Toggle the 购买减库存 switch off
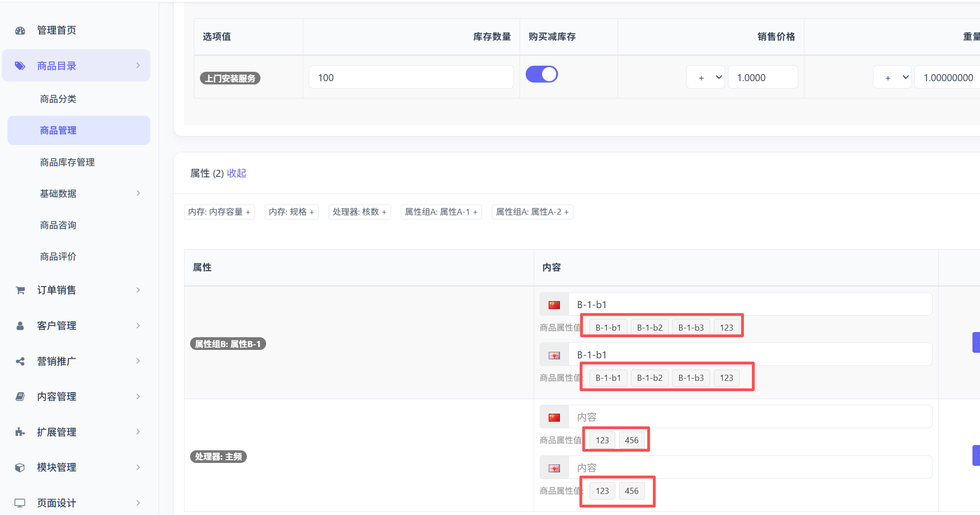The width and height of the screenshot is (980, 515). (x=541, y=75)
